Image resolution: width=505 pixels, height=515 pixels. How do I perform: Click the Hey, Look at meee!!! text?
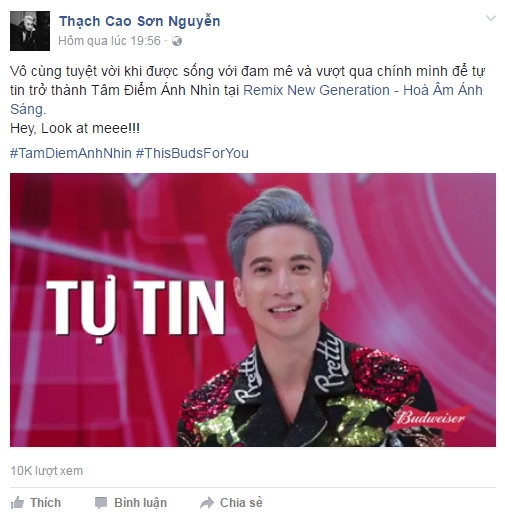[75, 128]
